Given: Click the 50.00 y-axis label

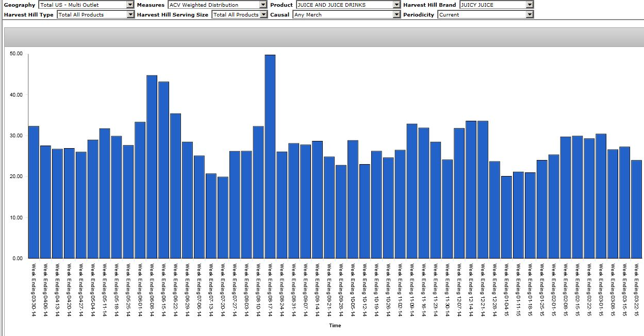Looking at the screenshot, I should click(16, 54).
